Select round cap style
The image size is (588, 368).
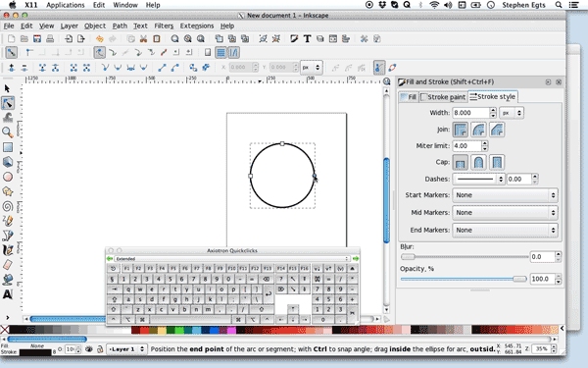tap(478, 162)
